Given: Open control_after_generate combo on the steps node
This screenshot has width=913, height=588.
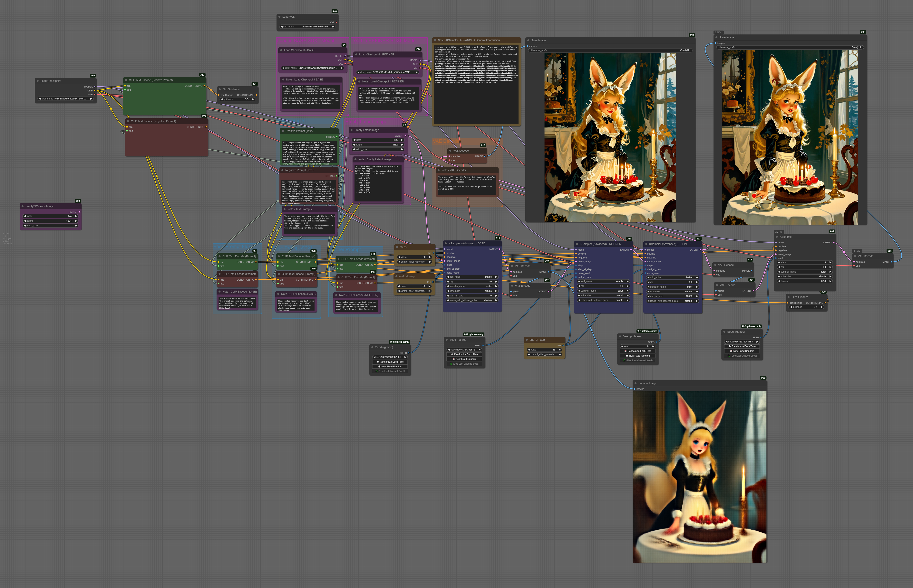Looking at the screenshot, I should (414, 262).
